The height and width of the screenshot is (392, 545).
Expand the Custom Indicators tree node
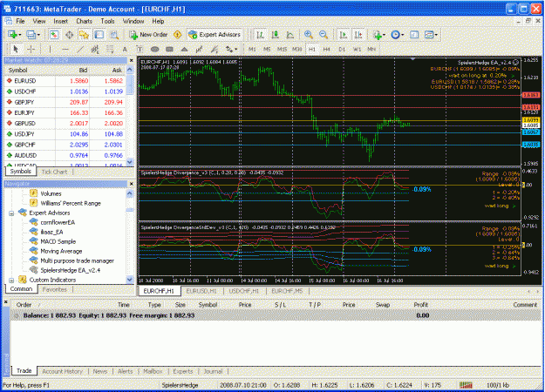click(11, 280)
